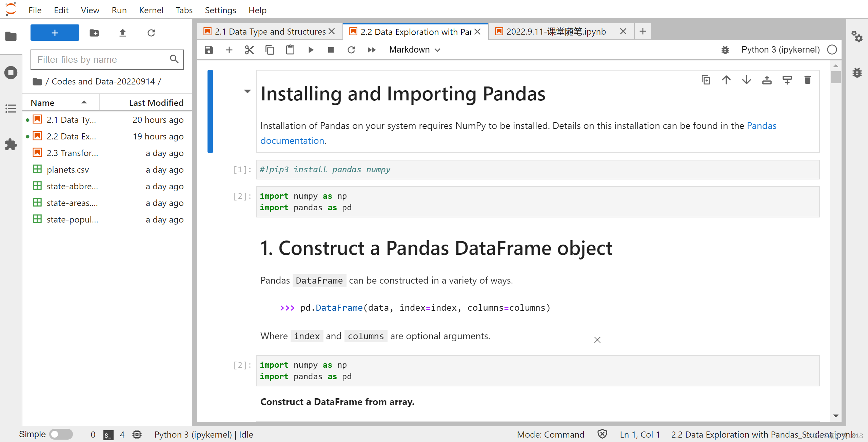Collapse the Installing and Importing Pandas heading
The image size is (868, 442).
[x=248, y=91]
